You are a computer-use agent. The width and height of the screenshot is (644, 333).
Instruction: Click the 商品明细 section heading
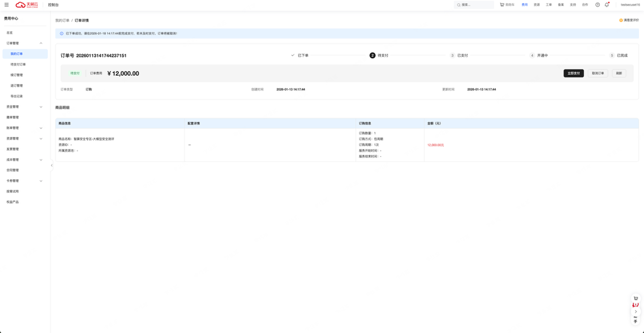pyautogui.click(x=62, y=108)
